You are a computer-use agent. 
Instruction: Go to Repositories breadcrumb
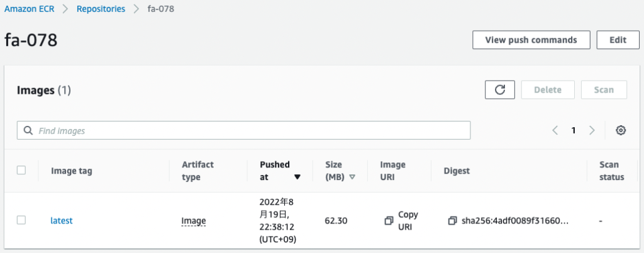coord(101,9)
